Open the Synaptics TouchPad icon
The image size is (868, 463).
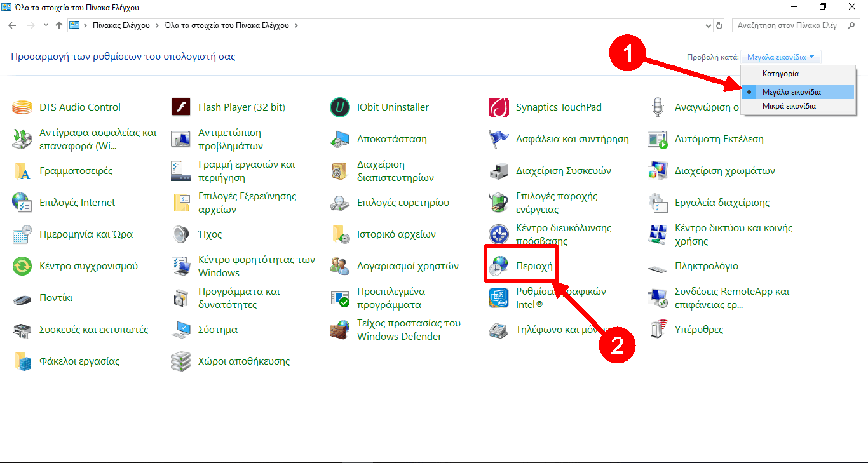[499, 107]
